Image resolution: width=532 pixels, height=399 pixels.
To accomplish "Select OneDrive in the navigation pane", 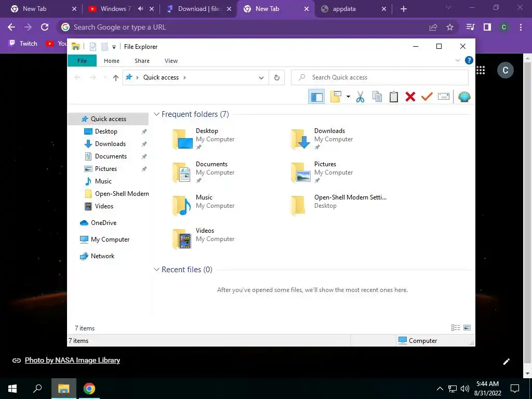I will click(x=103, y=223).
